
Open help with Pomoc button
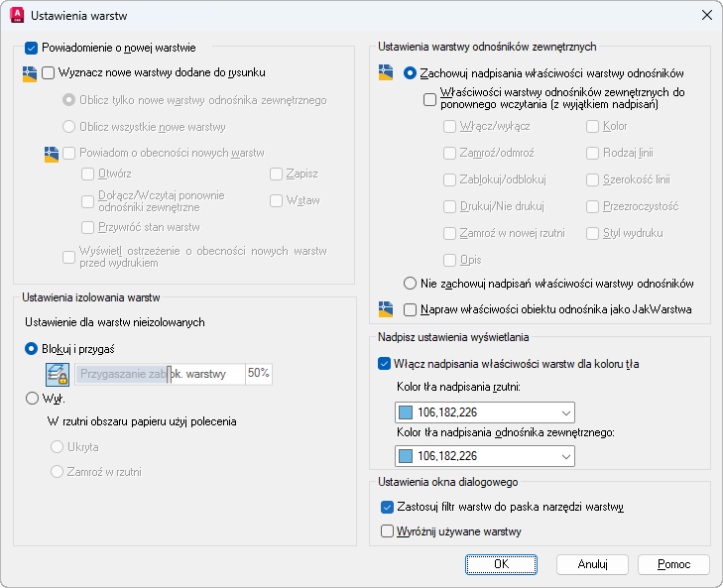click(x=673, y=563)
